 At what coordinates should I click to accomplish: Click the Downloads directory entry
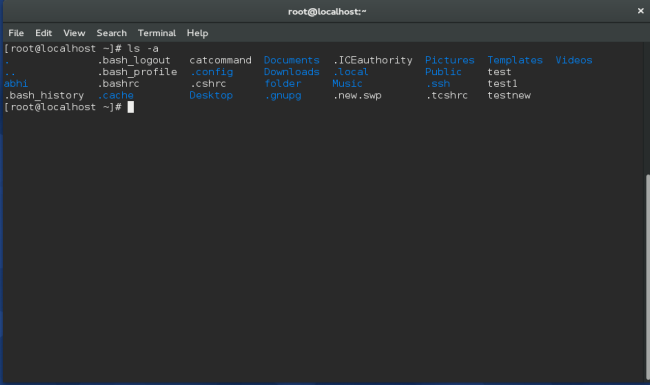[291, 72]
